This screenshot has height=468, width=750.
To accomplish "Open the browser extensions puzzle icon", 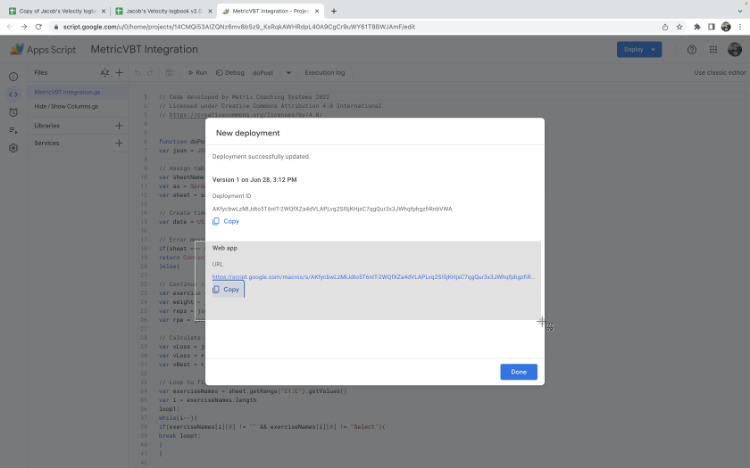I will [x=697, y=27].
